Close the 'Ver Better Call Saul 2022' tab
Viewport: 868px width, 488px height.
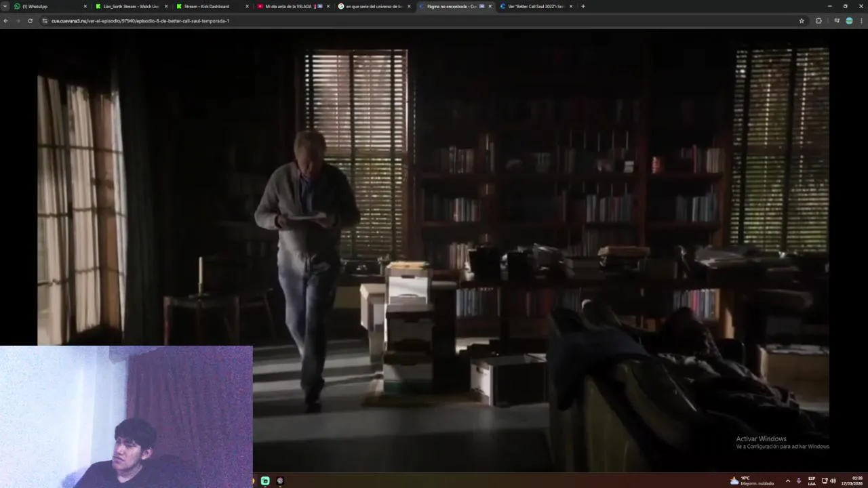(571, 6)
